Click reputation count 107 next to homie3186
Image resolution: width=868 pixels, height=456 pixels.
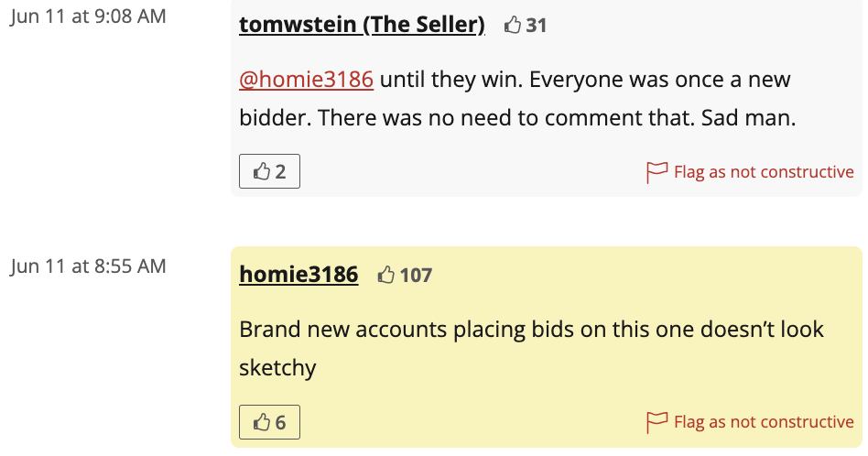pos(416,275)
